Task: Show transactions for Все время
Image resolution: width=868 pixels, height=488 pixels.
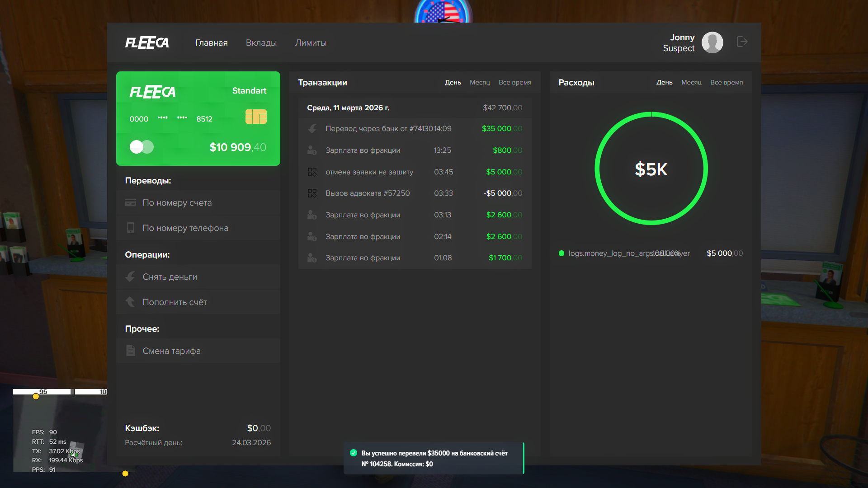Action: pos(514,83)
